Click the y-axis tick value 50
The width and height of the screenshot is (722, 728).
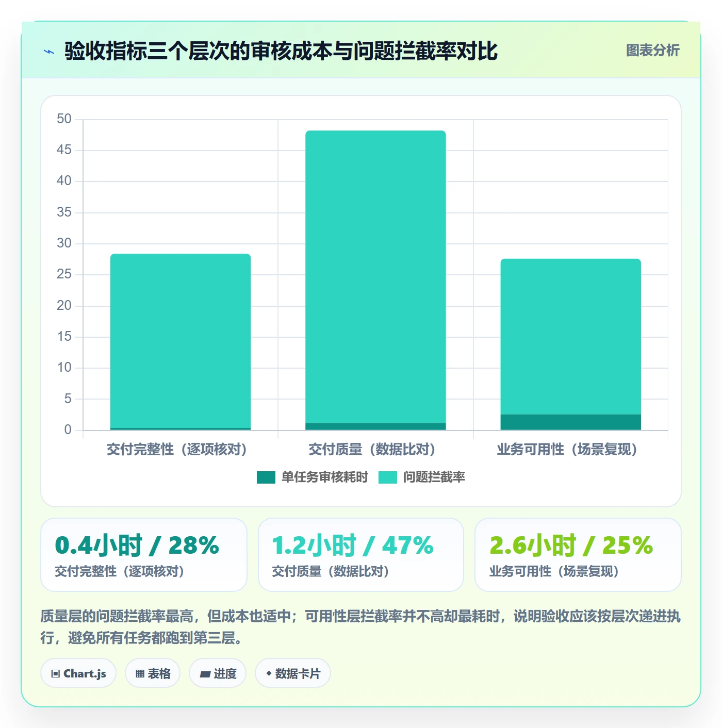coord(64,119)
